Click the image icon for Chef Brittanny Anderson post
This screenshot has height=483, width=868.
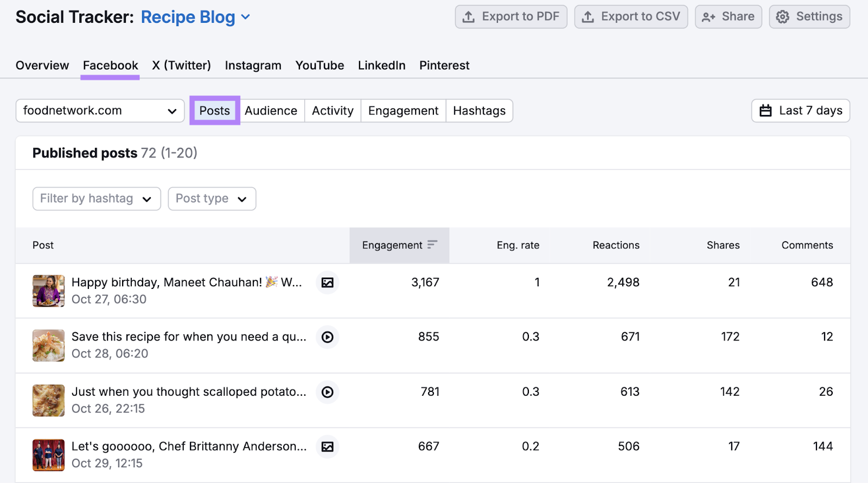327,447
